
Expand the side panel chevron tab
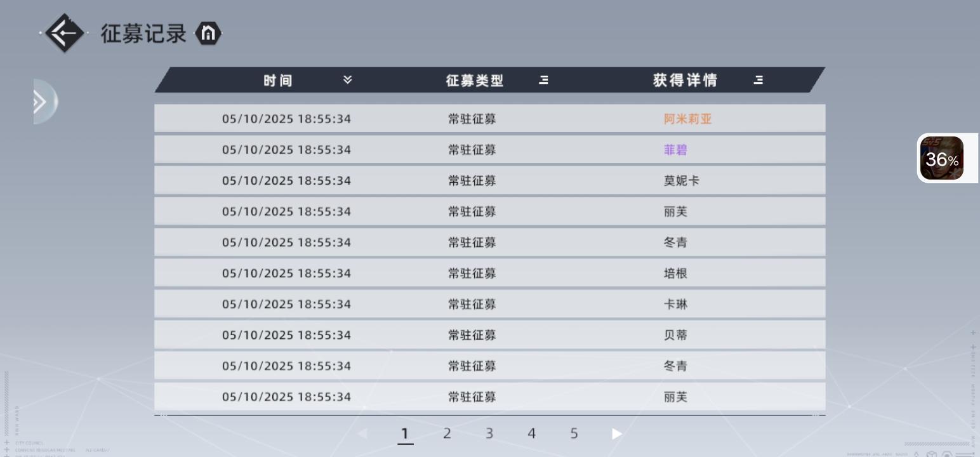(44, 102)
